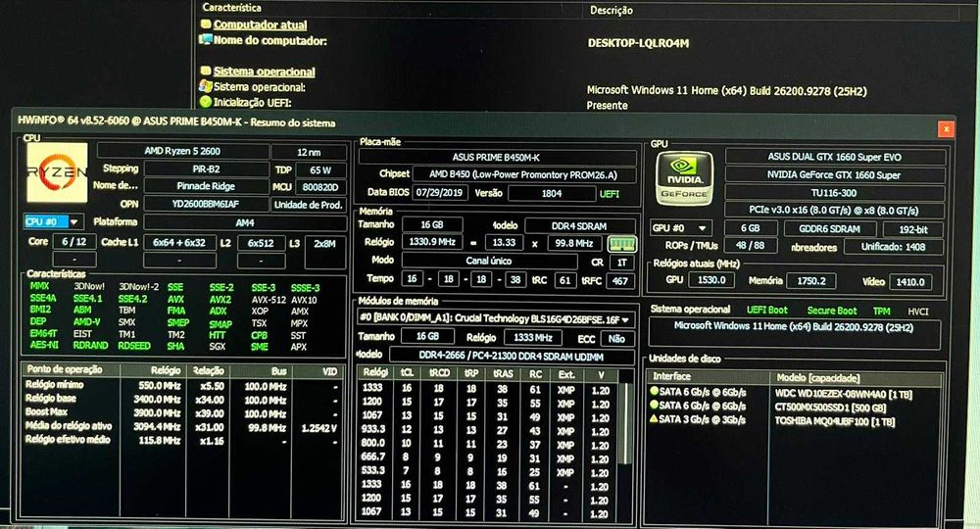Click the folder icon next to Sistema operacional heading
The width and height of the screenshot is (980, 529).
[x=206, y=72]
